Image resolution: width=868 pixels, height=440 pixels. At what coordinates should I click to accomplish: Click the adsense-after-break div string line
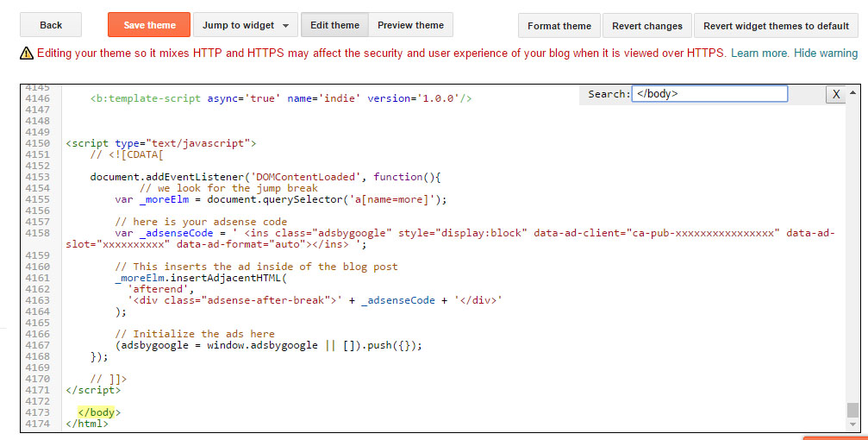coord(315,300)
